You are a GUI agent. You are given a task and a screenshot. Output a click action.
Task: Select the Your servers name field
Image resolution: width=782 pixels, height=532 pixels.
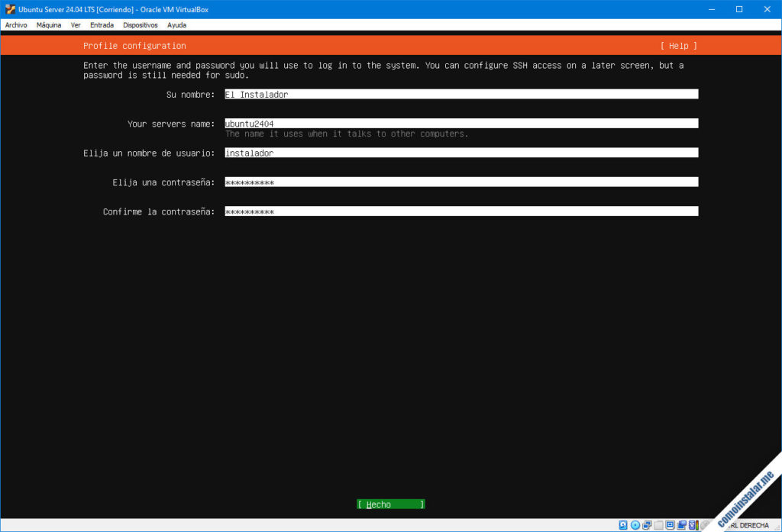coord(461,124)
